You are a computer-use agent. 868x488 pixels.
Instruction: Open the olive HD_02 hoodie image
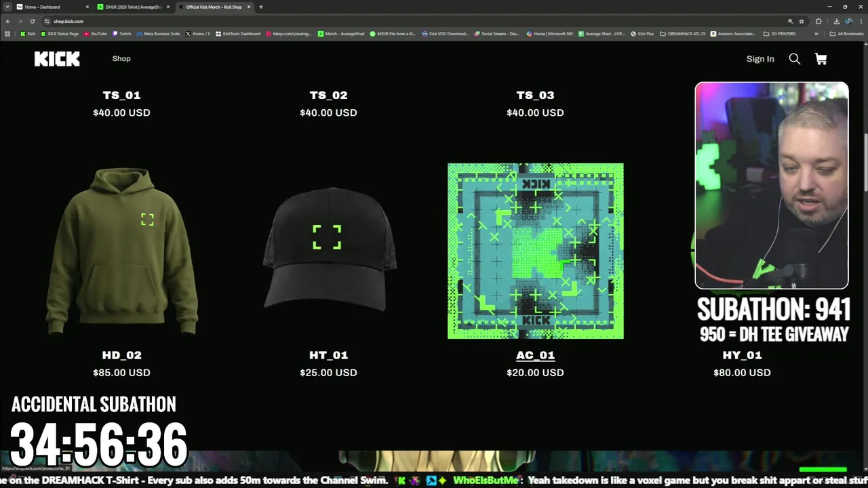tap(122, 251)
